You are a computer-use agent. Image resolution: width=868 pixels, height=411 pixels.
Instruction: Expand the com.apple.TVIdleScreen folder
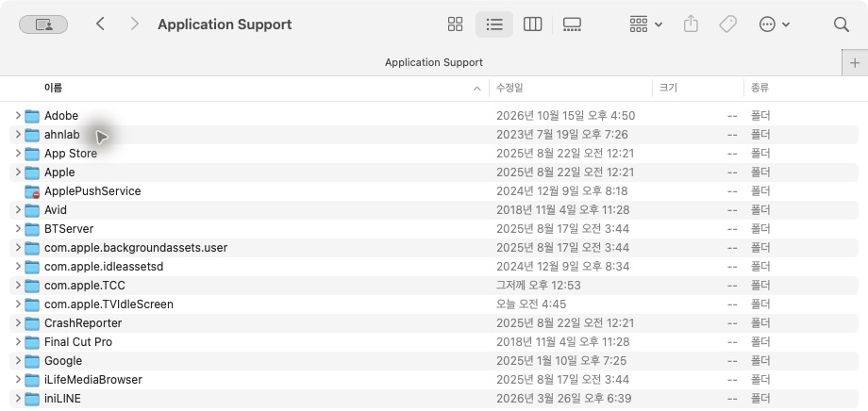point(18,304)
